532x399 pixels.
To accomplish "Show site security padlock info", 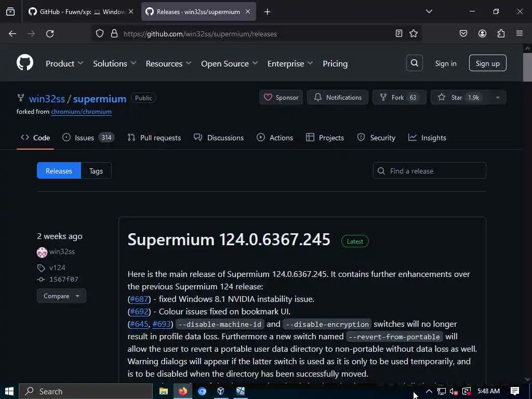I will (114, 34).
